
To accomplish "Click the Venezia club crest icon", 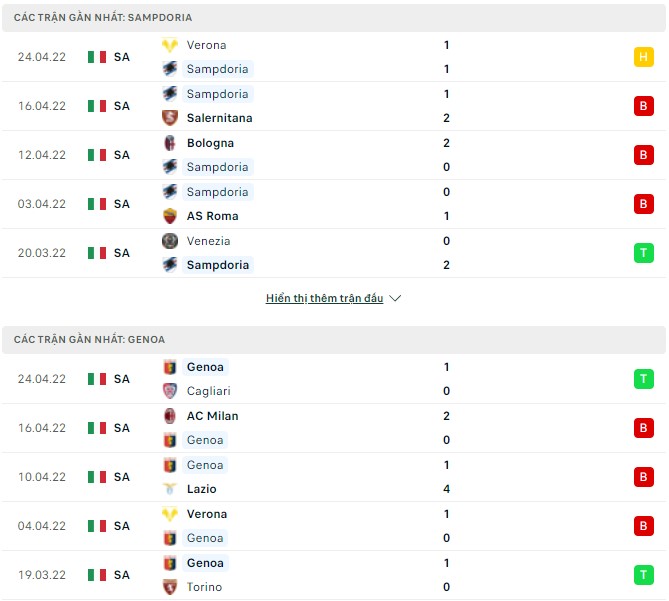I will pyautogui.click(x=170, y=241).
